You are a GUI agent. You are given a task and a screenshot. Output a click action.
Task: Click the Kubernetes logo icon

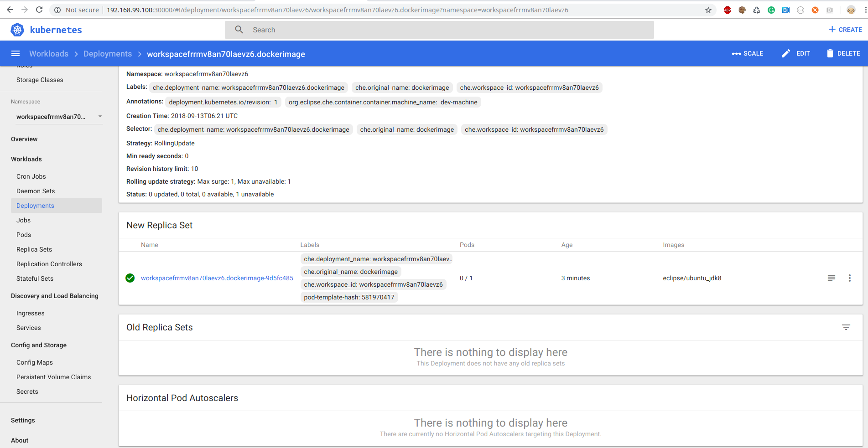pyautogui.click(x=17, y=30)
